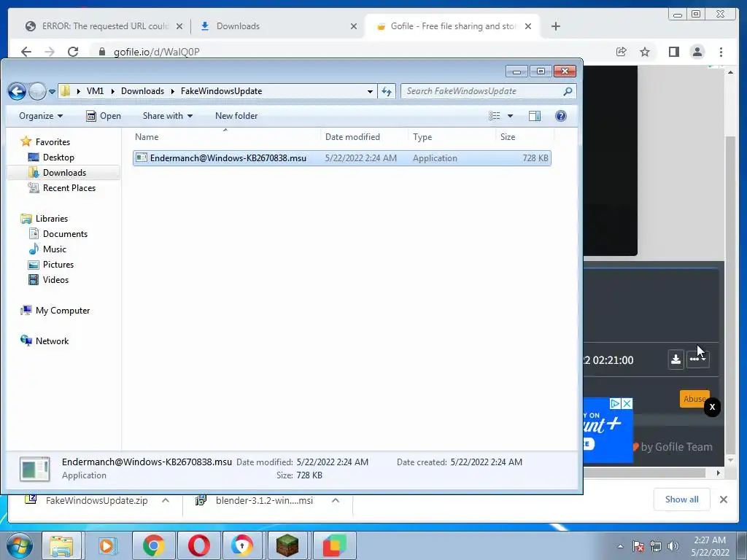The height and width of the screenshot is (560, 747).
Task: Toggle the preview pane
Action: click(535, 116)
